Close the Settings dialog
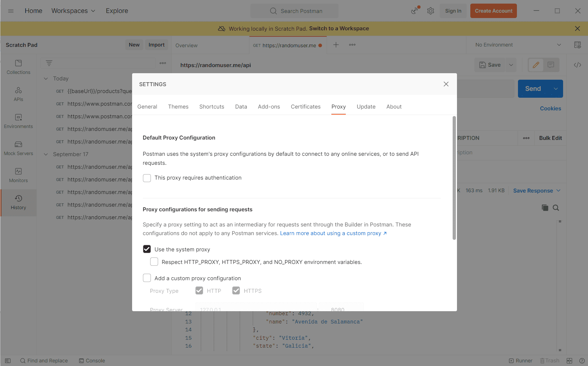Image resolution: width=588 pixels, height=366 pixels. coord(446,84)
